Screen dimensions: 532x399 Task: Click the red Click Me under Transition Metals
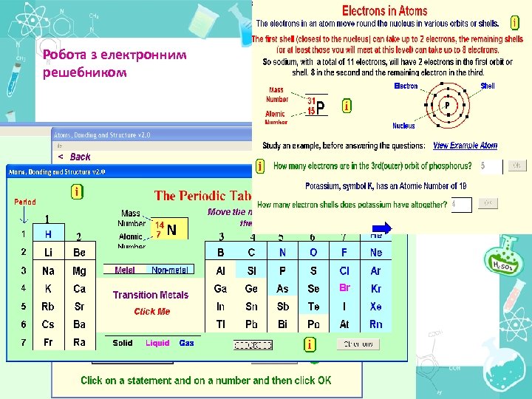coord(152,312)
